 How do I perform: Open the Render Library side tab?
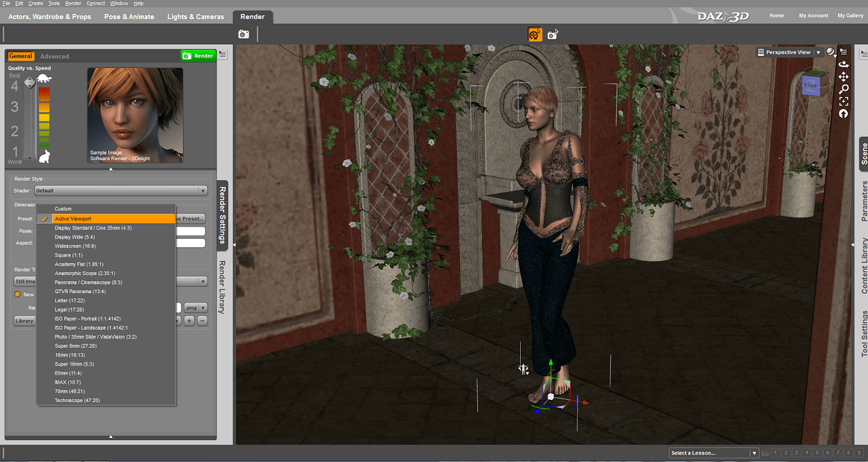pos(223,287)
